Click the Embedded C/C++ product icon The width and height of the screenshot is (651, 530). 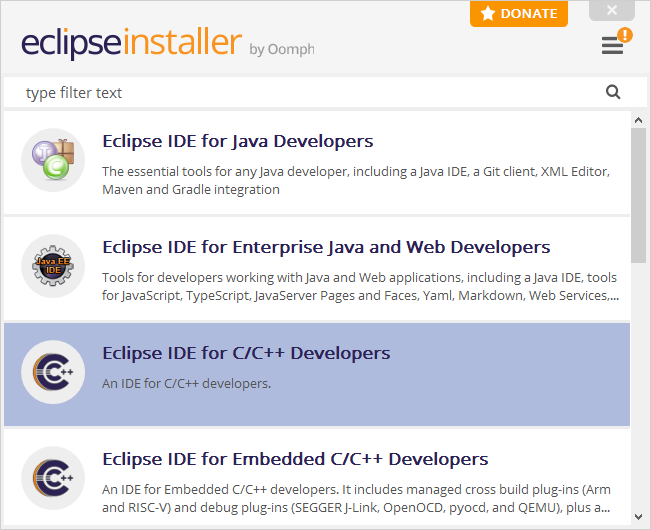point(53,478)
